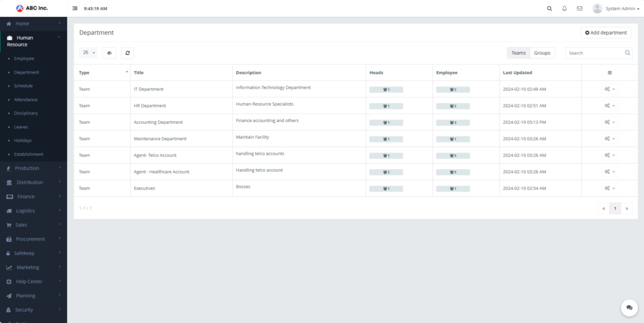Viewport: 644px width, 323px height.
Task: Click the Heads badge for IT Department
Action: 386,89
